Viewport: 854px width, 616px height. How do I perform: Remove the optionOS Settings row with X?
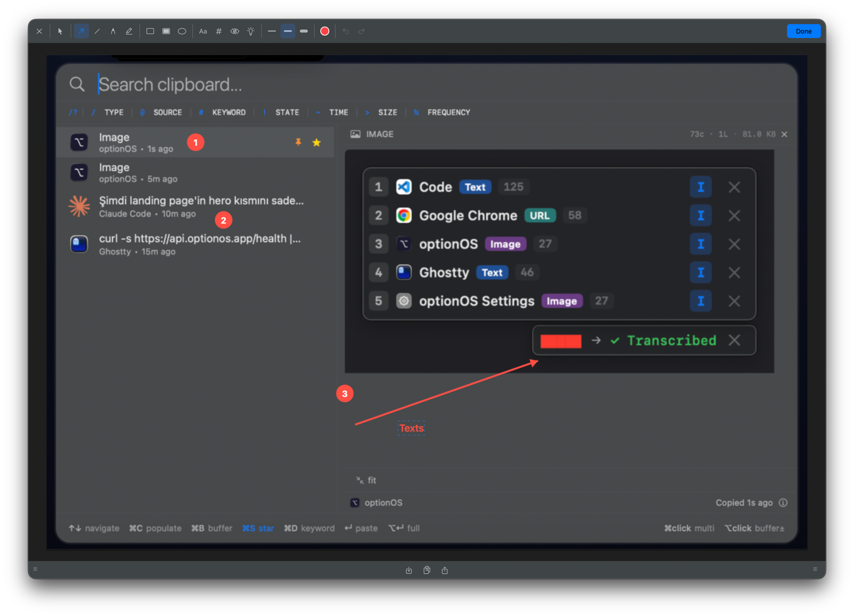(734, 301)
